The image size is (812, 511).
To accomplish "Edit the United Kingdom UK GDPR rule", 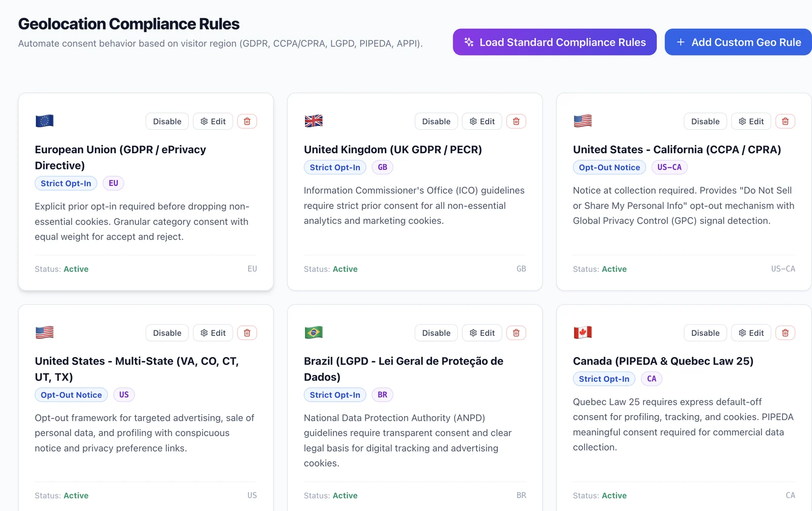I will coord(482,121).
